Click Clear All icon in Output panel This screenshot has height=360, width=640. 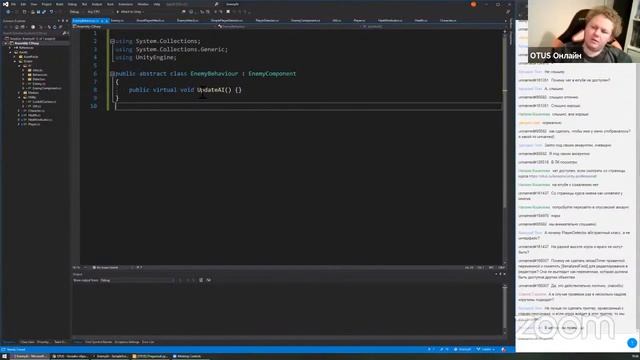pyautogui.click(x=201, y=280)
